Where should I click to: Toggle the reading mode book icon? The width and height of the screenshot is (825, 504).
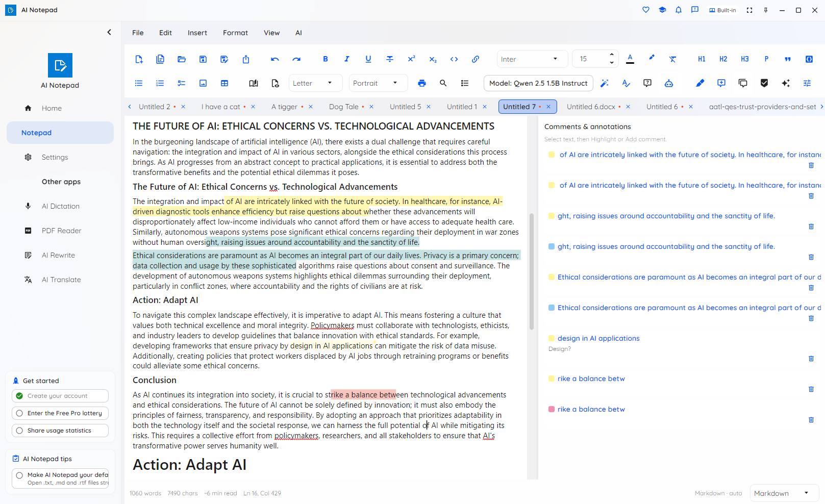pyautogui.click(x=254, y=83)
